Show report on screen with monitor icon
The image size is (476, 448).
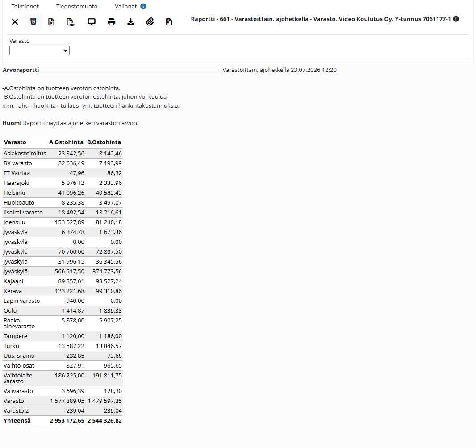click(92, 22)
